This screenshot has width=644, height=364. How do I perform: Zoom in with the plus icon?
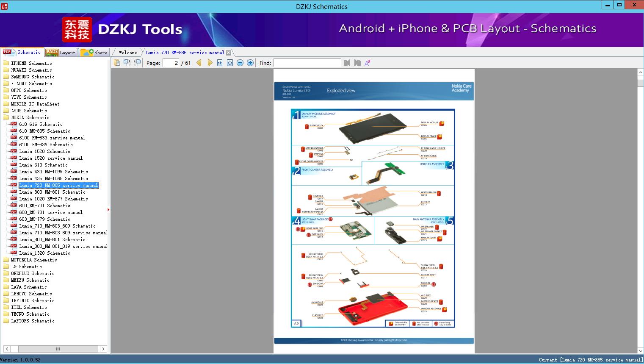pos(250,63)
